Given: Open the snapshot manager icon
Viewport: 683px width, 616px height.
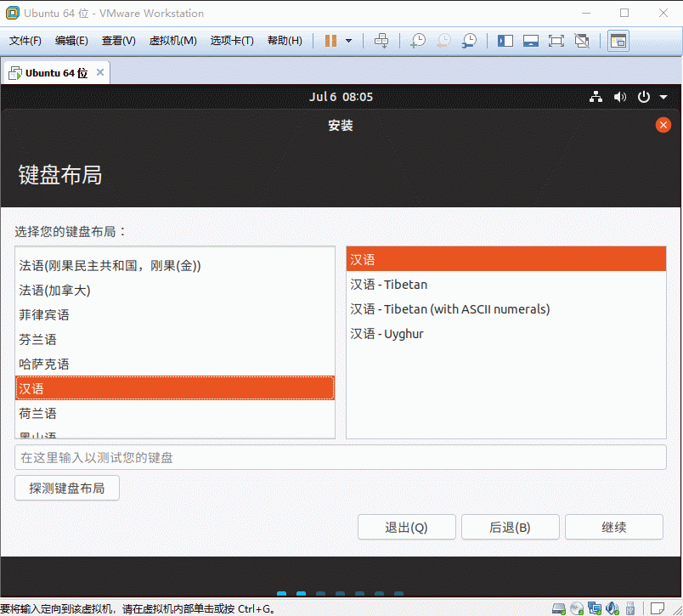Looking at the screenshot, I should coord(469,41).
